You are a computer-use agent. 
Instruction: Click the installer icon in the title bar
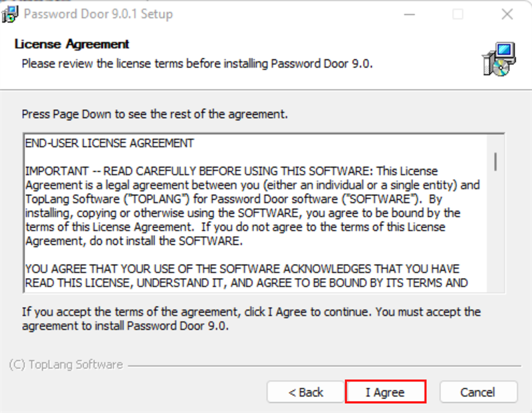coord(10,14)
